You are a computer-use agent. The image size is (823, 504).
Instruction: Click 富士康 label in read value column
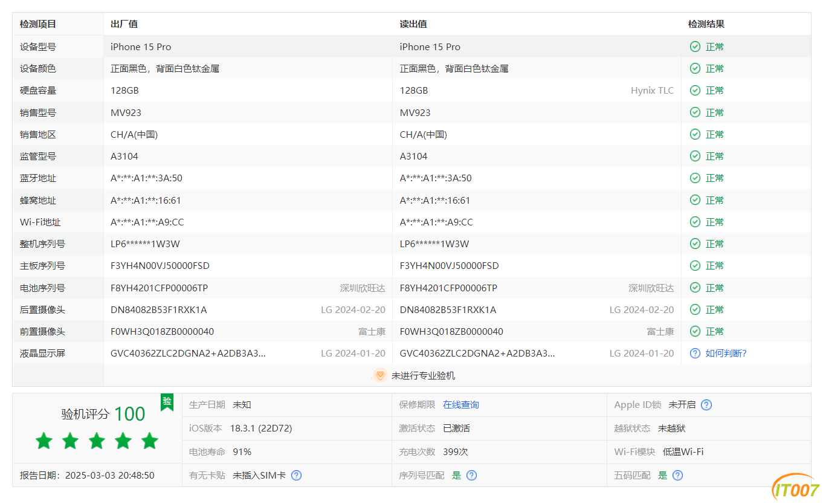[x=660, y=331]
